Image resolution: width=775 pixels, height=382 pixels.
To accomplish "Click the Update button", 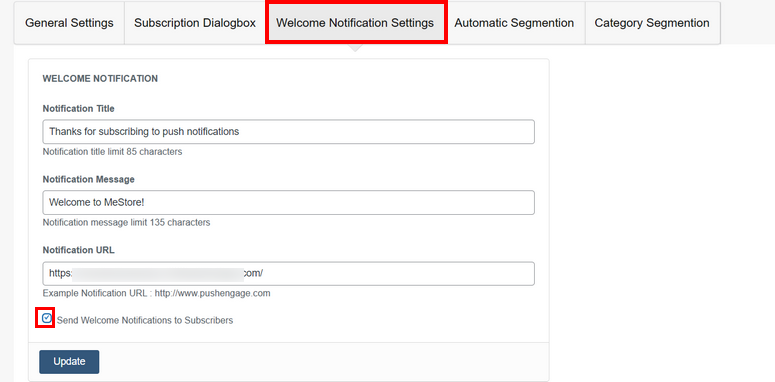I will point(69,362).
